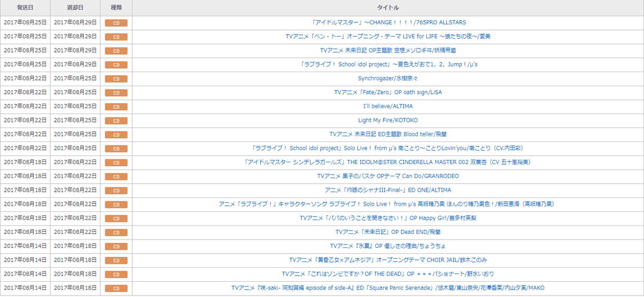Click the CD badge in the ことりLovin'you row
This screenshot has width=644, height=297.
pyautogui.click(x=116, y=149)
